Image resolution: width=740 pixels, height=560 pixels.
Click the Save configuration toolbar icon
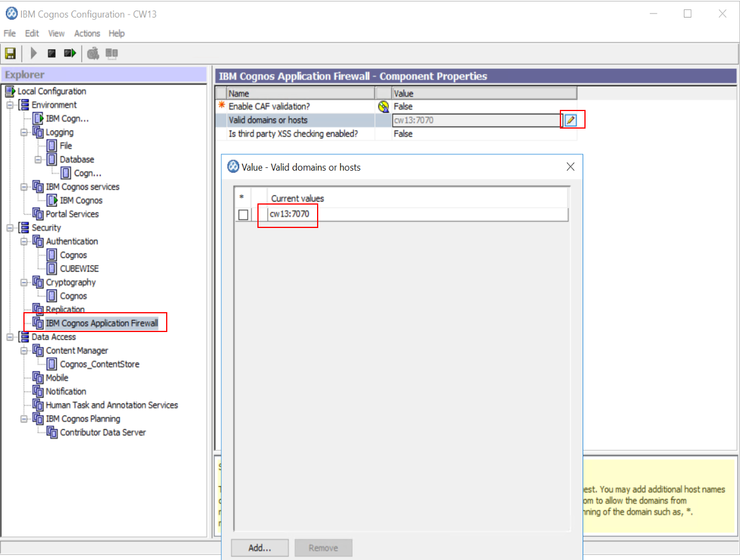coord(10,53)
